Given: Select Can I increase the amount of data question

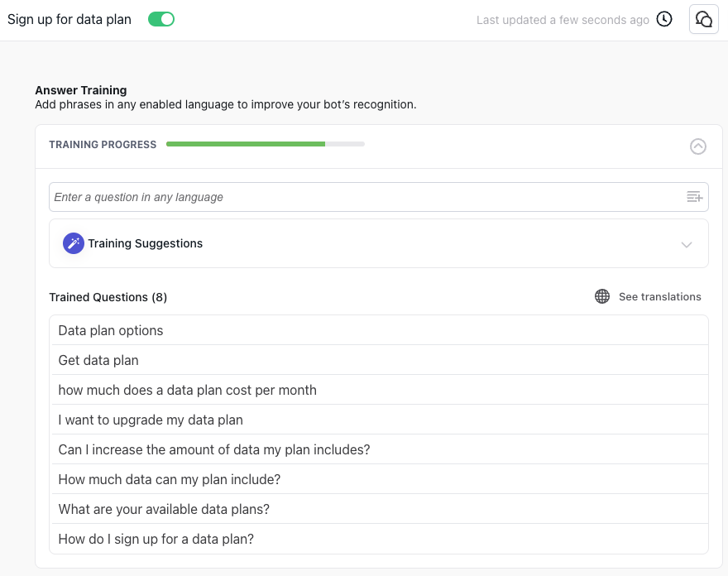Looking at the screenshot, I should (213, 449).
